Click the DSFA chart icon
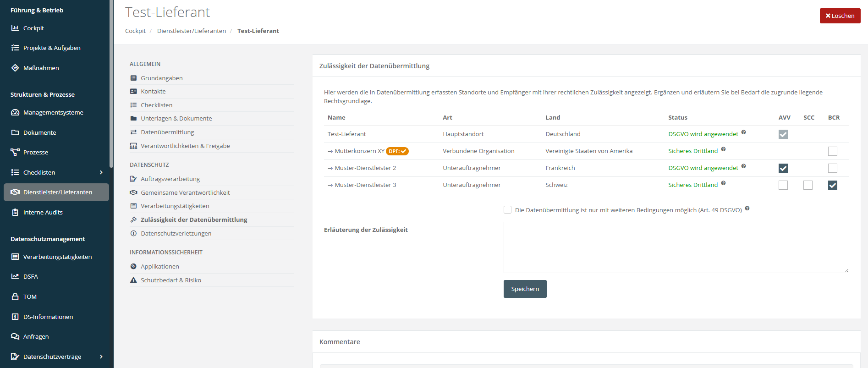868x368 pixels. click(x=15, y=276)
